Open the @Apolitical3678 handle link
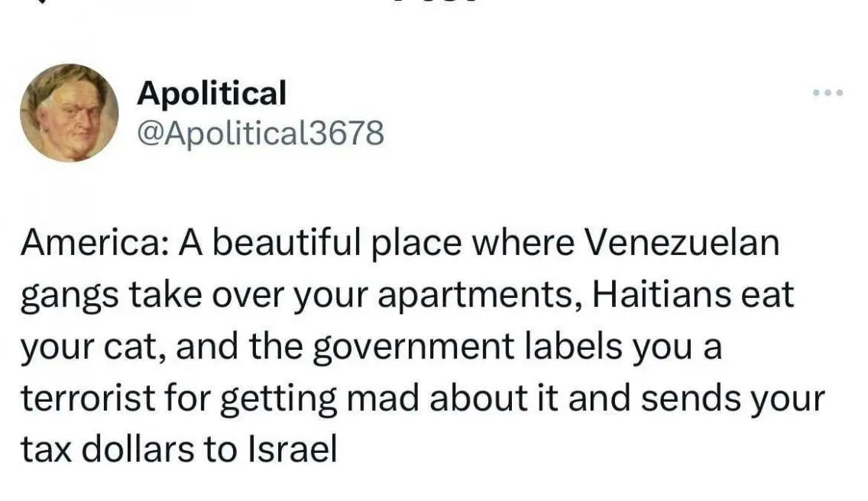Image resolution: width=868 pixels, height=501 pixels. [260, 134]
